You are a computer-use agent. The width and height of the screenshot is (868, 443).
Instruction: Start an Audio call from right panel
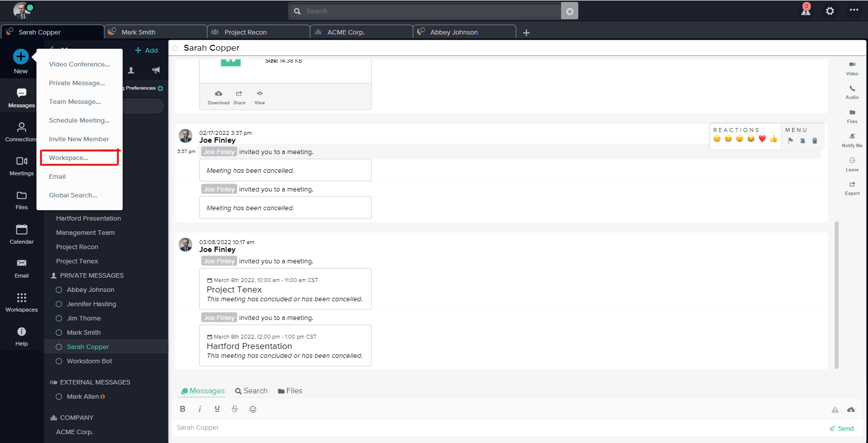pos(852,92)
